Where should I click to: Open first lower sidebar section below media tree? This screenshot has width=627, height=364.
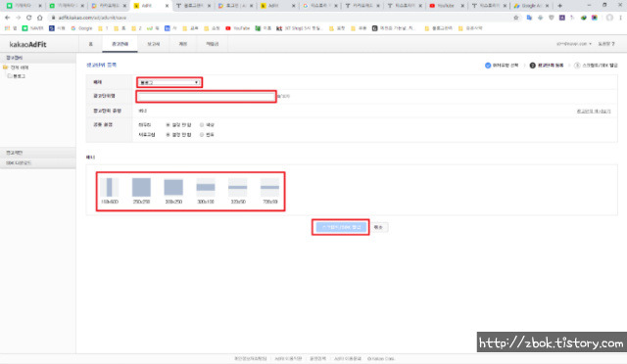point(38,153)
